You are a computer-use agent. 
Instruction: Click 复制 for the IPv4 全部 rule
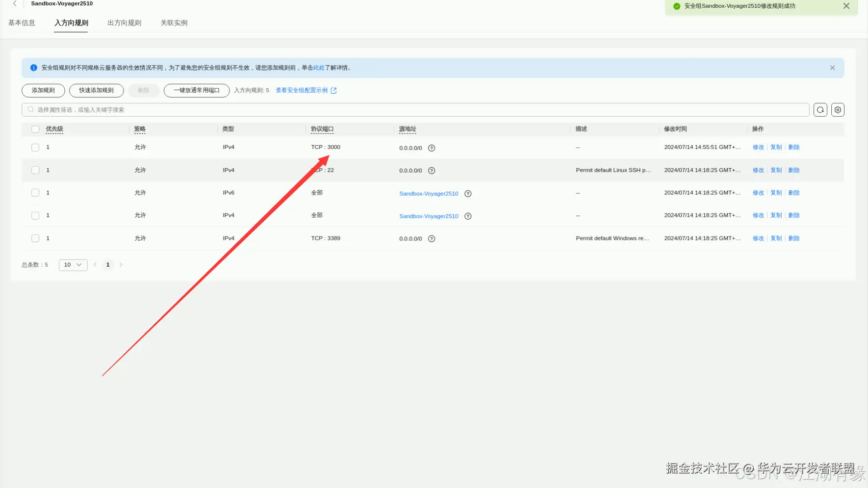pyautogui.click(x=776, y=215)
